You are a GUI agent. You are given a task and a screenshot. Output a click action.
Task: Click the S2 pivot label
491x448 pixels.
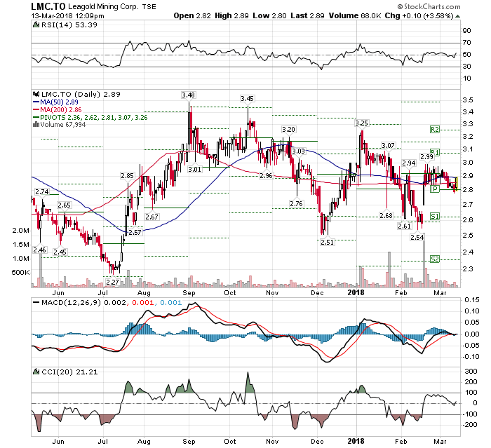[x=435, y=259]
